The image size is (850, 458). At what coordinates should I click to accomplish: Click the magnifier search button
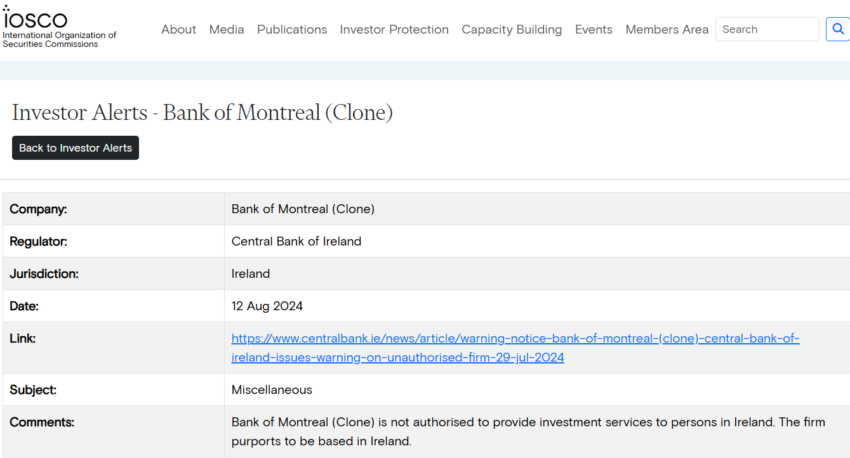[838, 29]
